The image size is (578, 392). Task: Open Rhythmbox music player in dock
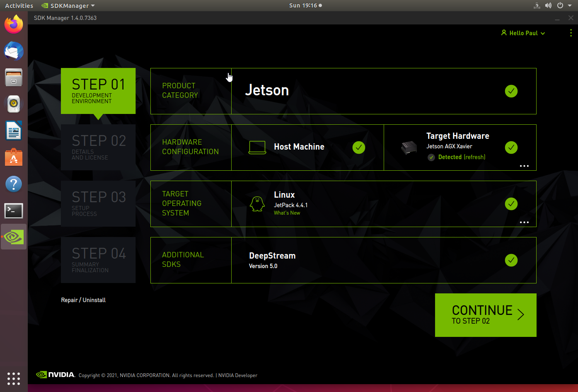(x=14, y=104)
